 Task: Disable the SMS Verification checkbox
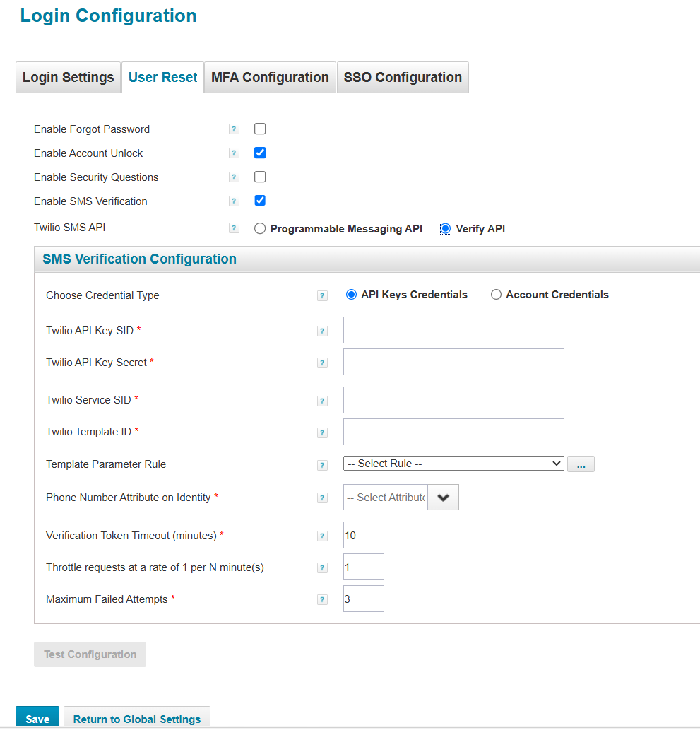pos(260,201)
